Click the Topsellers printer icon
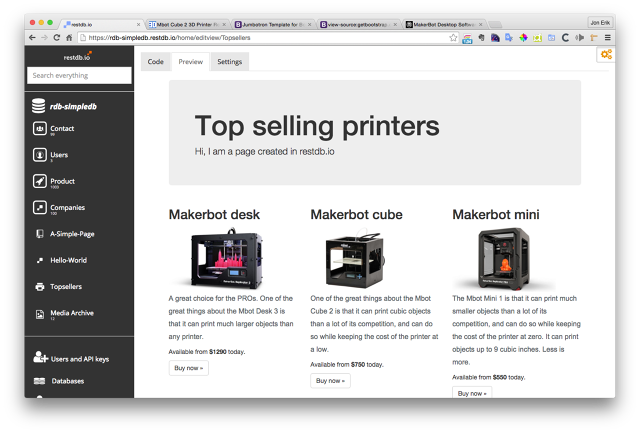640x433 pixels. (40, 287)
